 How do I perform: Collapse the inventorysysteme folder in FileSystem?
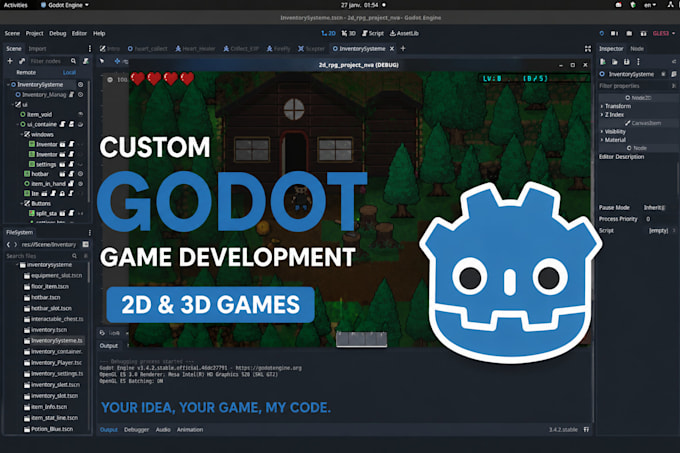point(17,264)
